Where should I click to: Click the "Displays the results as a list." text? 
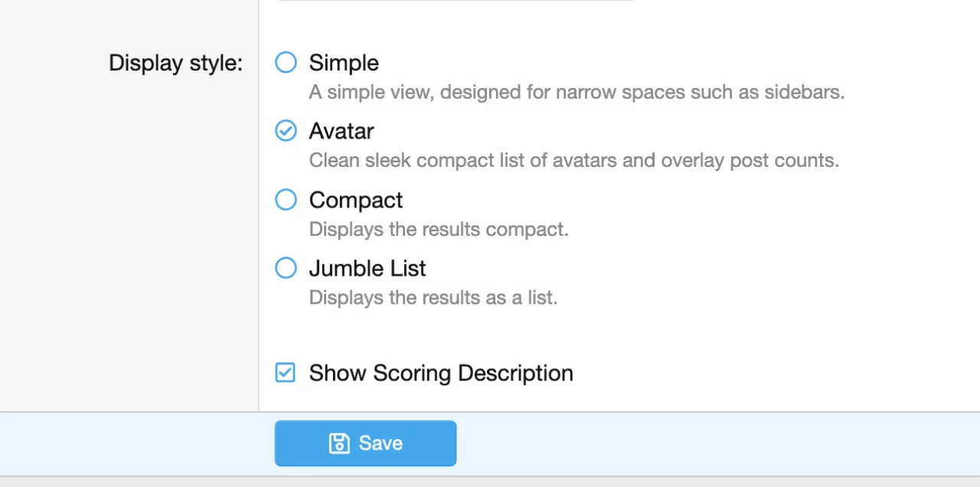click(x=433, y=297)
